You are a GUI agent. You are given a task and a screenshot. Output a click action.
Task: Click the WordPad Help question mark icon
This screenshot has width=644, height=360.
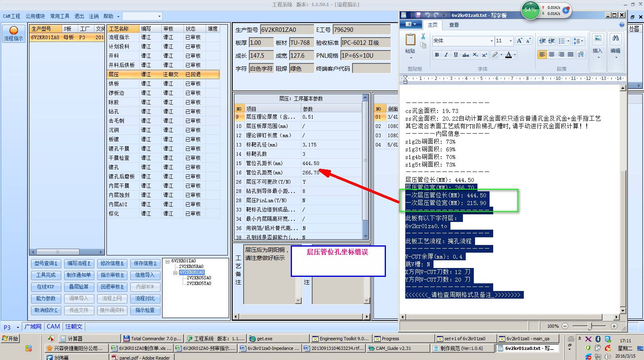(x=621, y=25)
